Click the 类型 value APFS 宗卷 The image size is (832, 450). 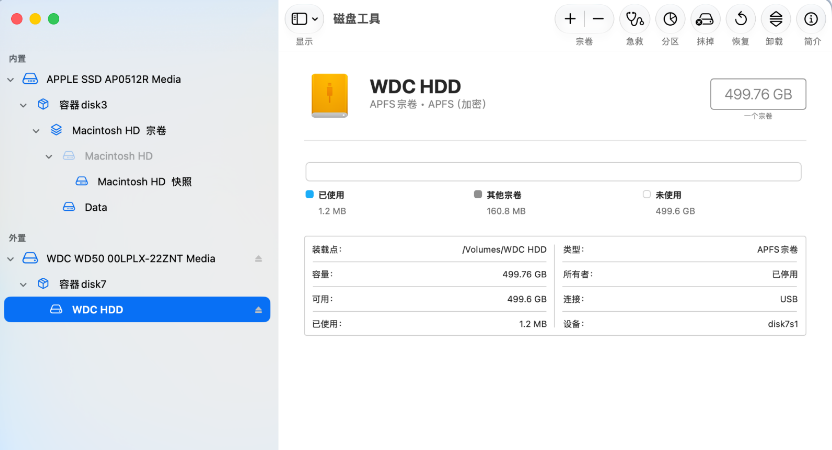coord(777,249)
